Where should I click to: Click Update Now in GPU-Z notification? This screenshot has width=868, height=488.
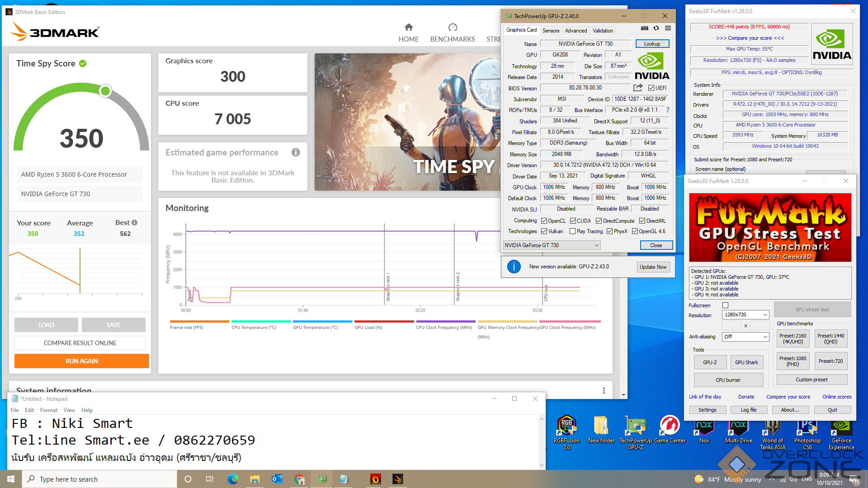tap(653, 267)
